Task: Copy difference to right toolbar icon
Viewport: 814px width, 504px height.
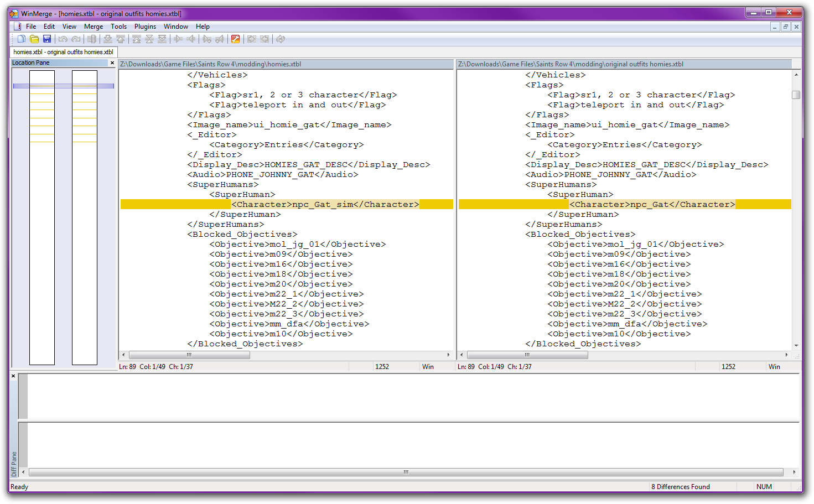Action: (178, 39)
